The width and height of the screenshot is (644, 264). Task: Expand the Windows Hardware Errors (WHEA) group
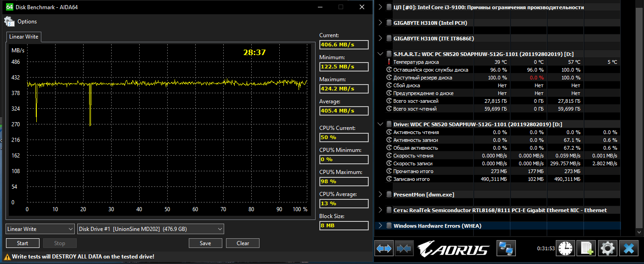click(x=380, y=226)
